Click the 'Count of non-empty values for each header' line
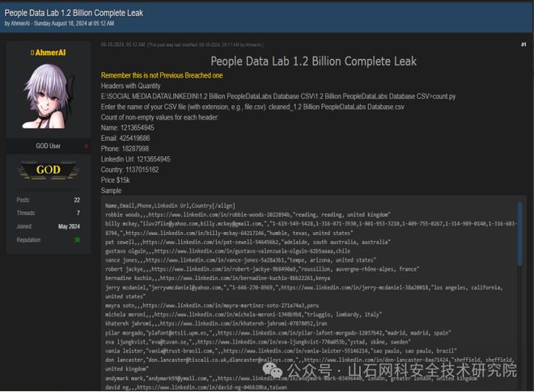This screenshot has height=392, width=534. [159, 117]
